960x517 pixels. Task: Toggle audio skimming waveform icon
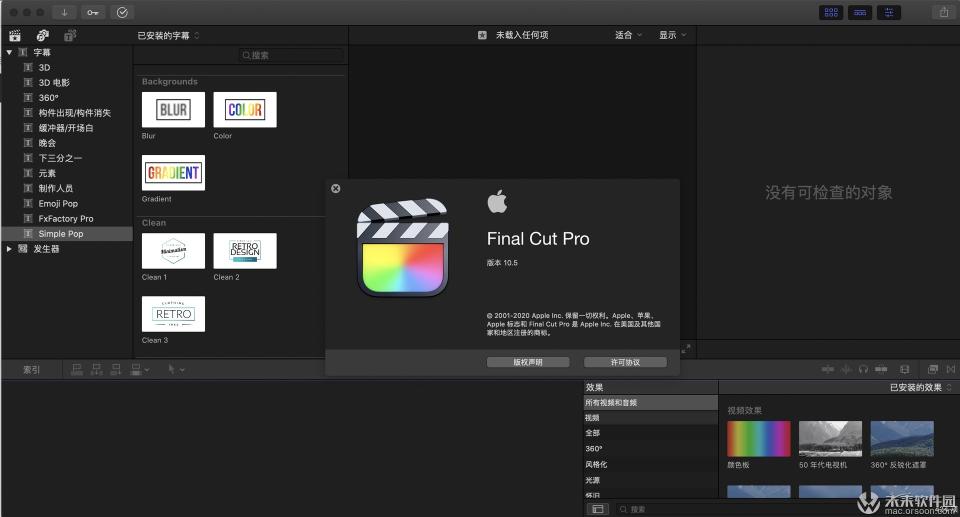point(846,369)
